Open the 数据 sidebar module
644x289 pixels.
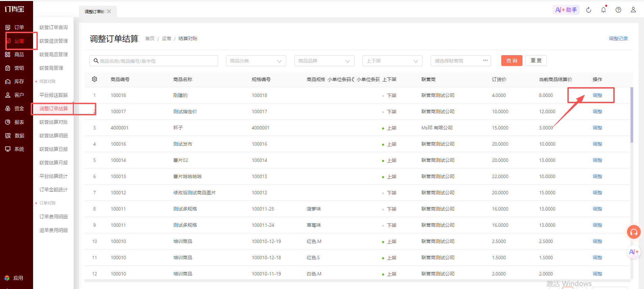click(15, 136)
